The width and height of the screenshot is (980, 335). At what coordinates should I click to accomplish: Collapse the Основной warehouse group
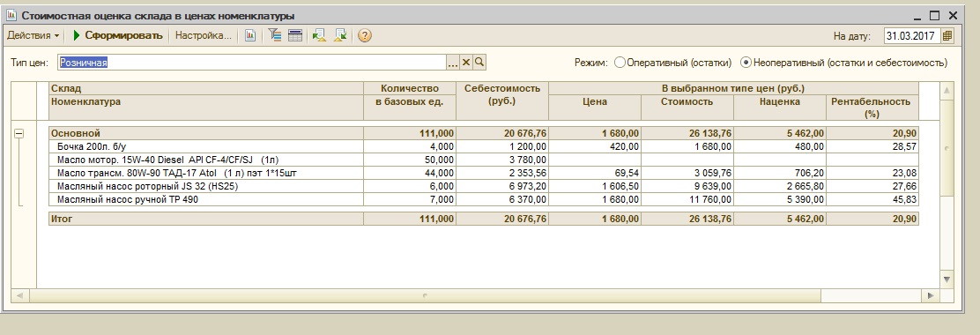click(x=19, y=133)
